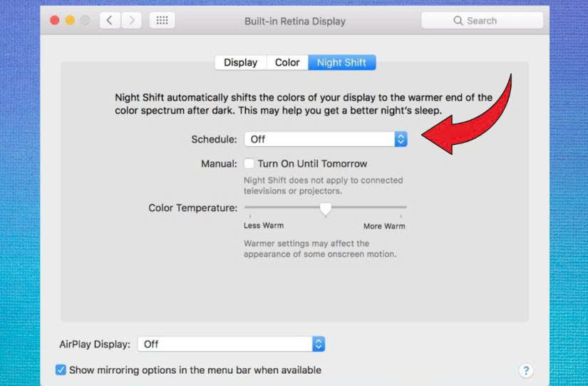Go back with the left chevron button
This screenshot has width=588, height=386.
tap(110, 20)
